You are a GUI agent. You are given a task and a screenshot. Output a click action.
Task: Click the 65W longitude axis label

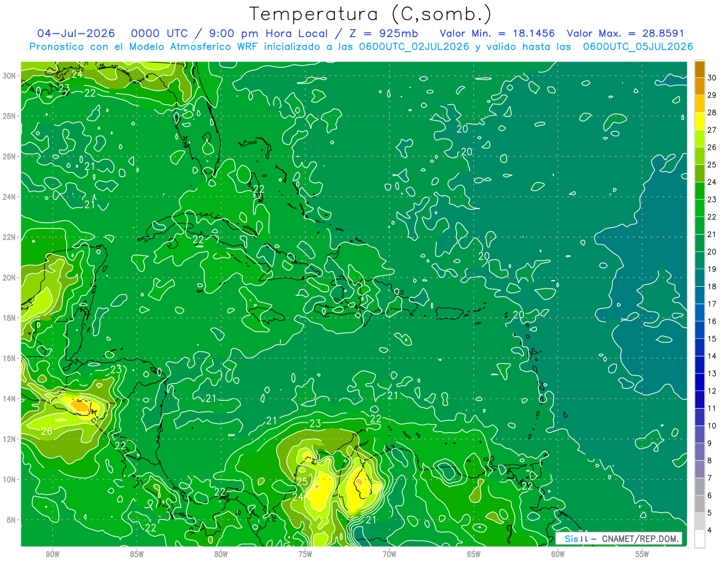pos(474,555)
